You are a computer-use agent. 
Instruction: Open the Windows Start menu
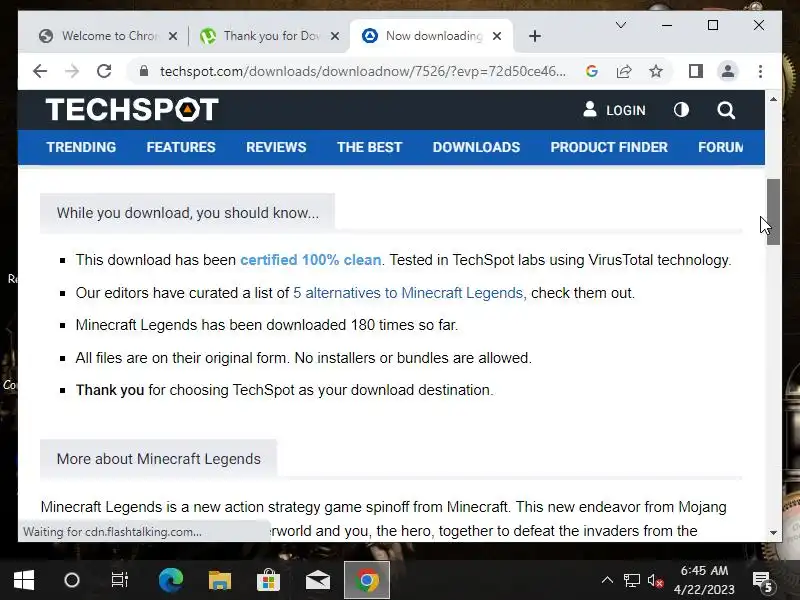click(x=23, y=580)
